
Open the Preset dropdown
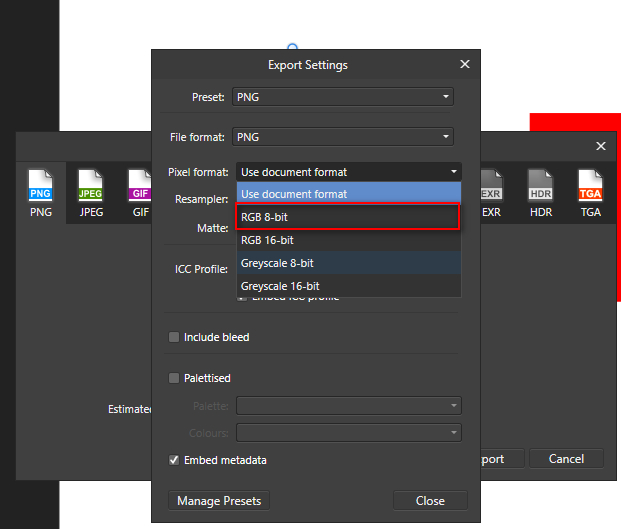pos(343,97)
